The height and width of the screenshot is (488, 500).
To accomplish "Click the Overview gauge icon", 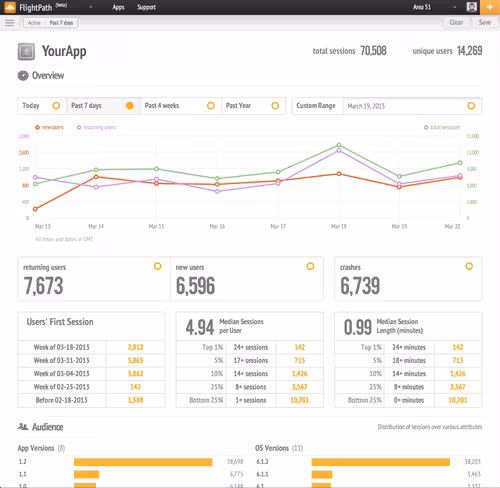I will tap(23, 76).
